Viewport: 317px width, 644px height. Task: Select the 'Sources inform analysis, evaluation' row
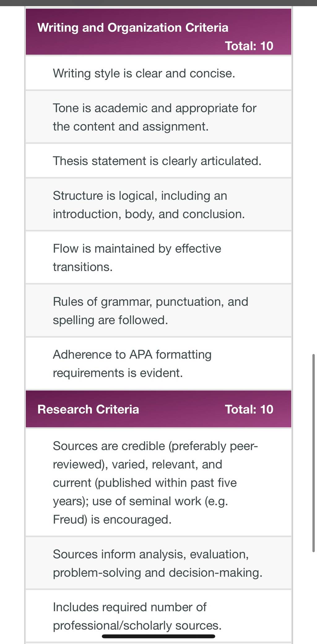point(158,563)
